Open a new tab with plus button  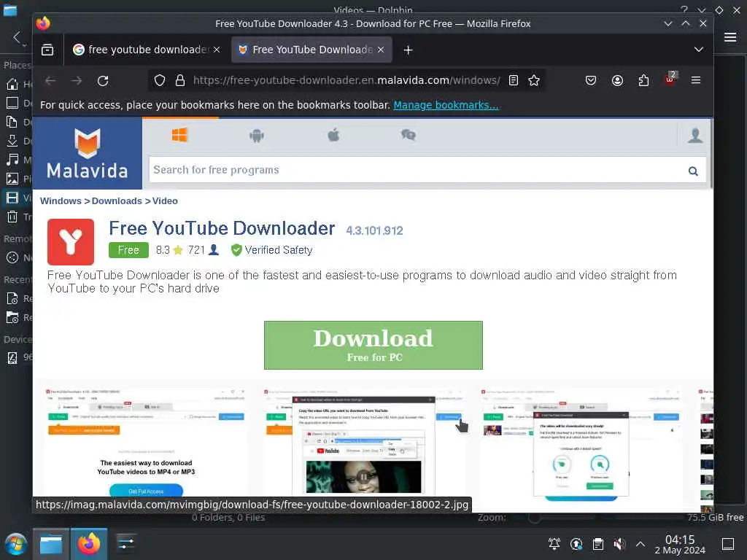click(408, 50)
